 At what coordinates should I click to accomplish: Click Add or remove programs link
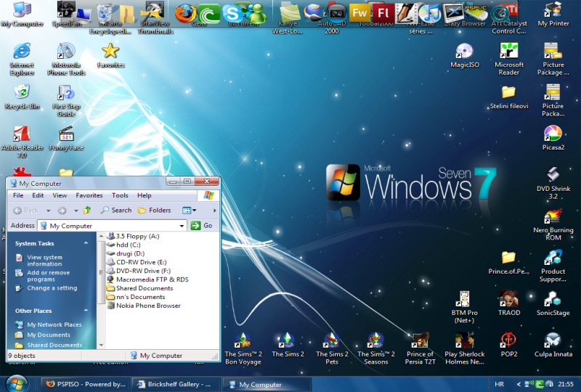tap(48, 276)
